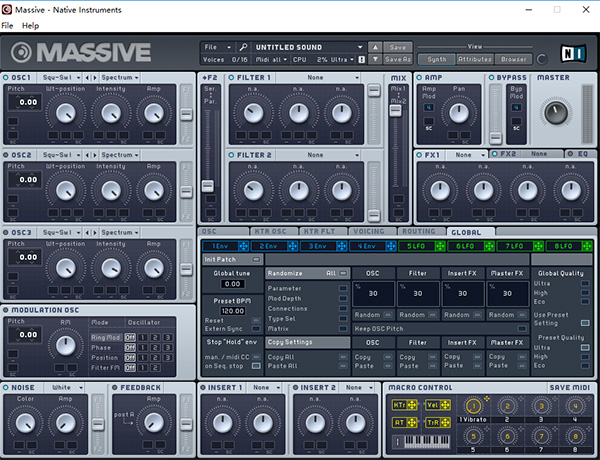The image size is (600, 460).
Task: Open the OSC1 Squ-Sw1 wavetable dropdown
Action: 59,77
